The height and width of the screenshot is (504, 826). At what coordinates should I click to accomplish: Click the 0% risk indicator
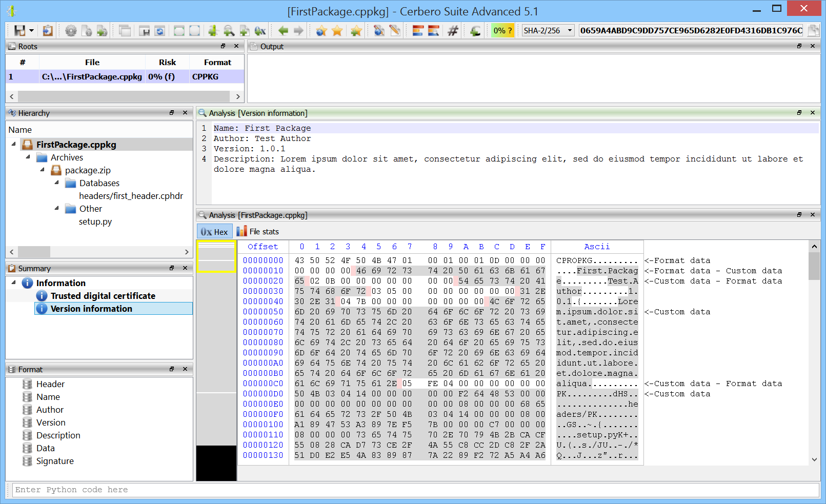(502, 31)
